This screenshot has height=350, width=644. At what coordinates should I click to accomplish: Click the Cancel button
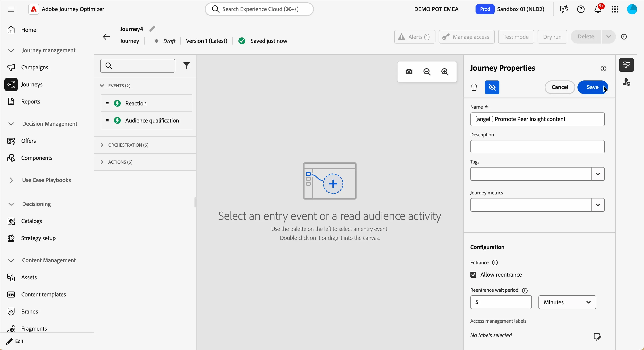[560, 87]
